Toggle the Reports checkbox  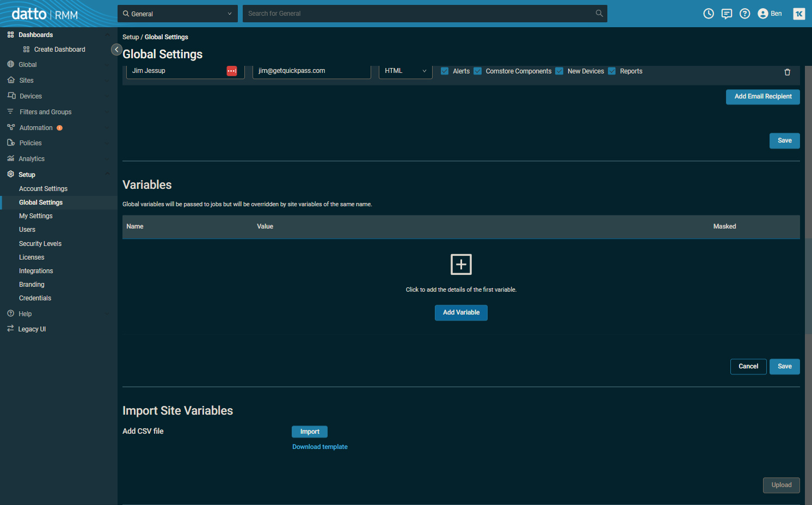click(612, 71)
